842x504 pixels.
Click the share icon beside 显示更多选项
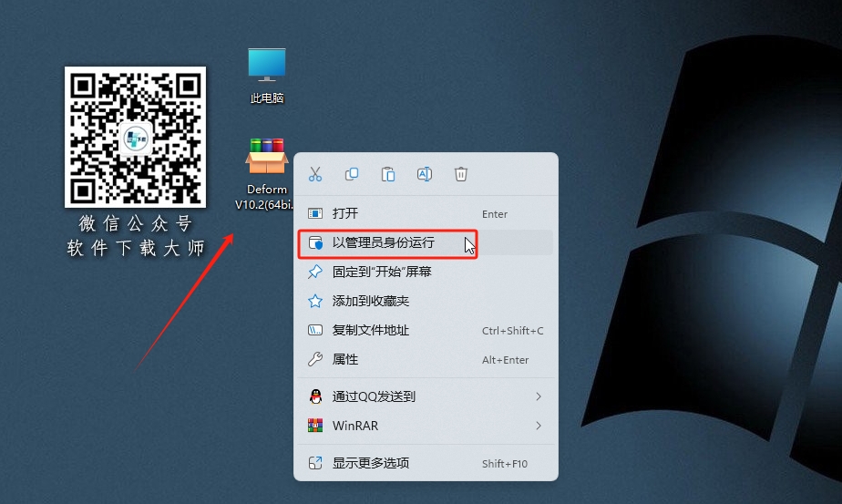[315, 463]
